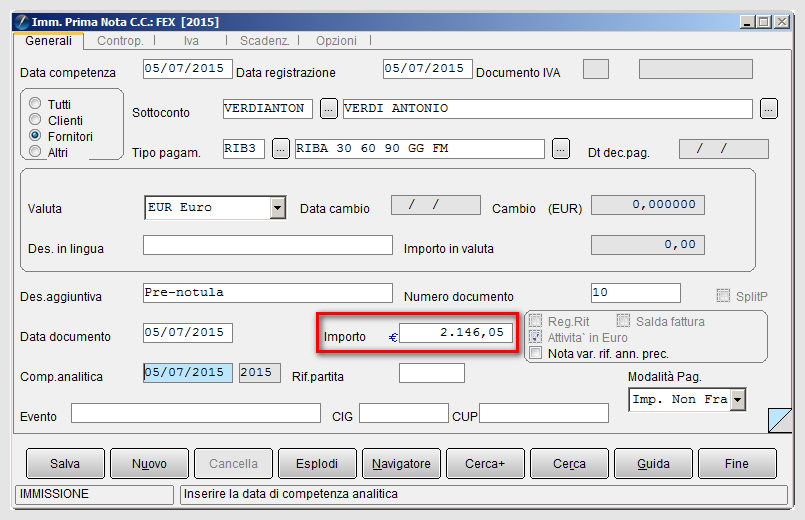
Task: Toggle the Reg.Rit checkbox
Action: pyautogui.click(x=535, y=321)
